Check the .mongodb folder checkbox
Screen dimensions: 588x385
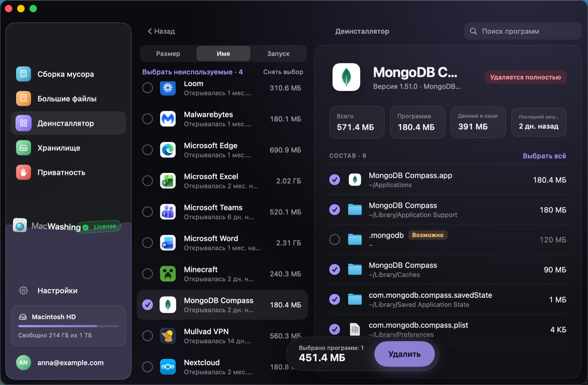coord(334,239)
